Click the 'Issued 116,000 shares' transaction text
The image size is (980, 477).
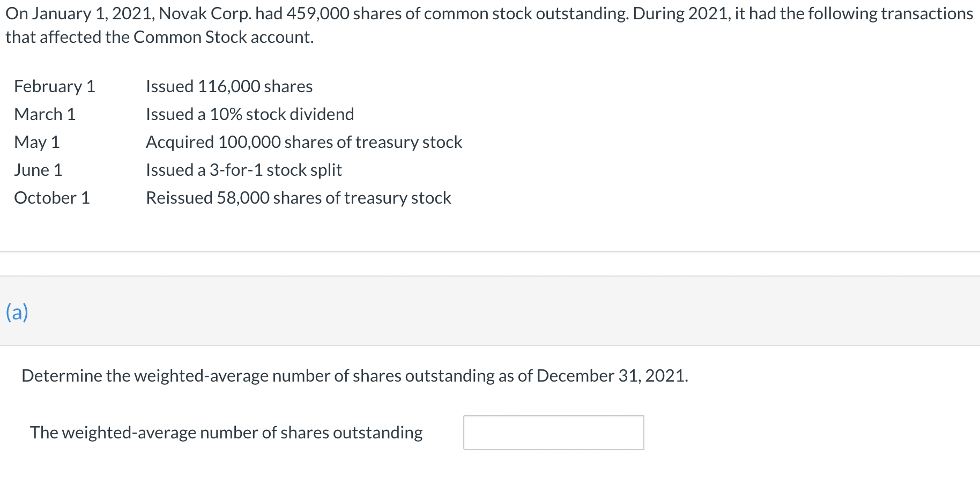click(x=229, y=86)
